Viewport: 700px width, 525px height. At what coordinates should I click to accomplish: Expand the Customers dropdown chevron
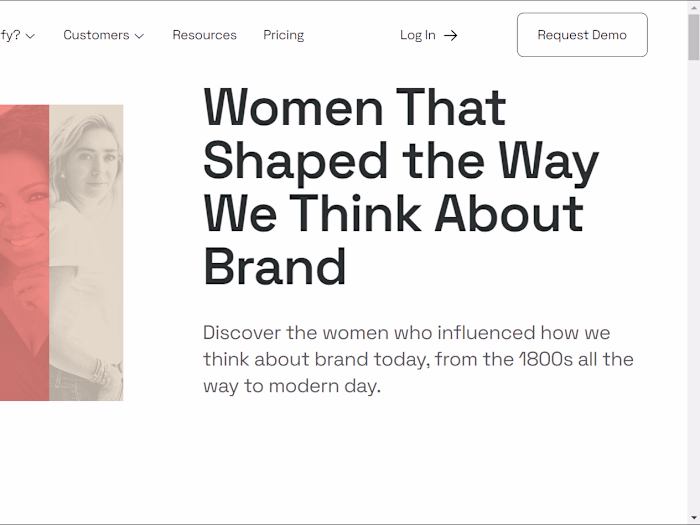(x=139, y=36)
